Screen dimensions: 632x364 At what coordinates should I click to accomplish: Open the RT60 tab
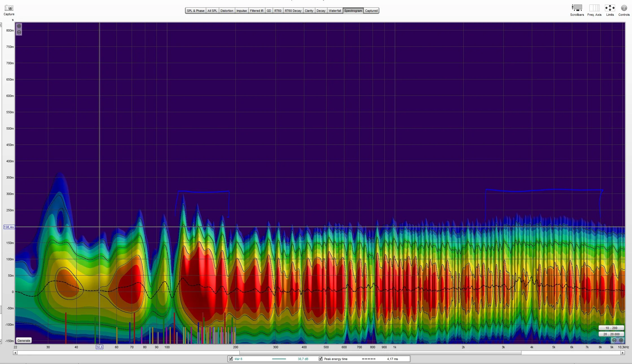pos(278,11)
